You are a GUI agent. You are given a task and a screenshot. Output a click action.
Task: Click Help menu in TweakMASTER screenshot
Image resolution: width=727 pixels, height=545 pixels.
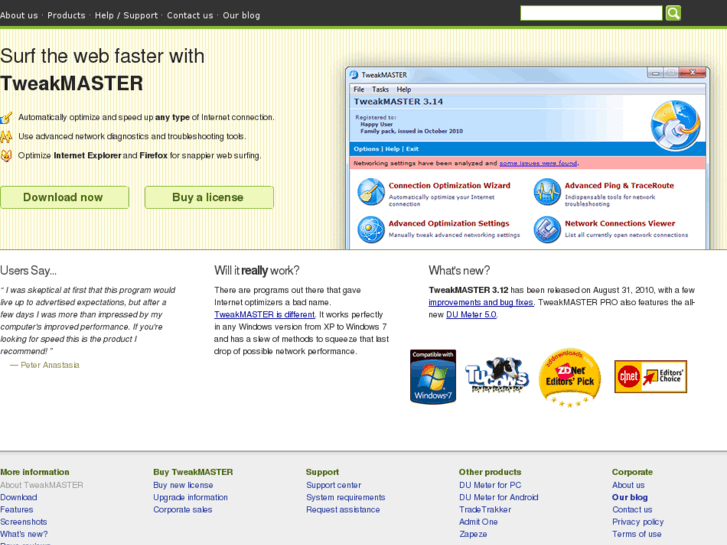click(404, 90)
